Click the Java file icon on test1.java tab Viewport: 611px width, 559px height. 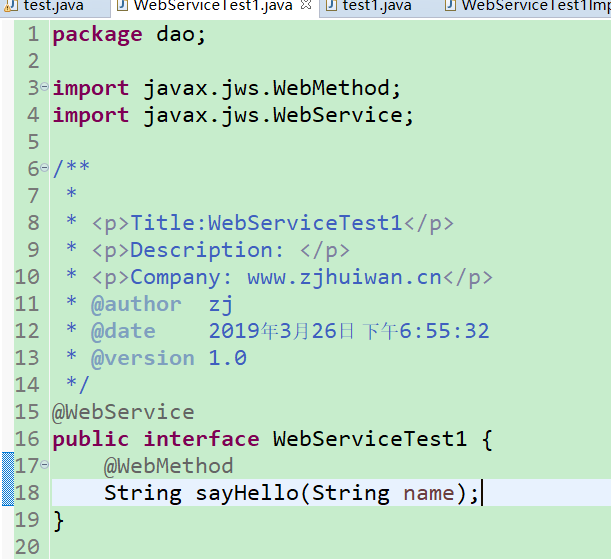coord(331,5)
